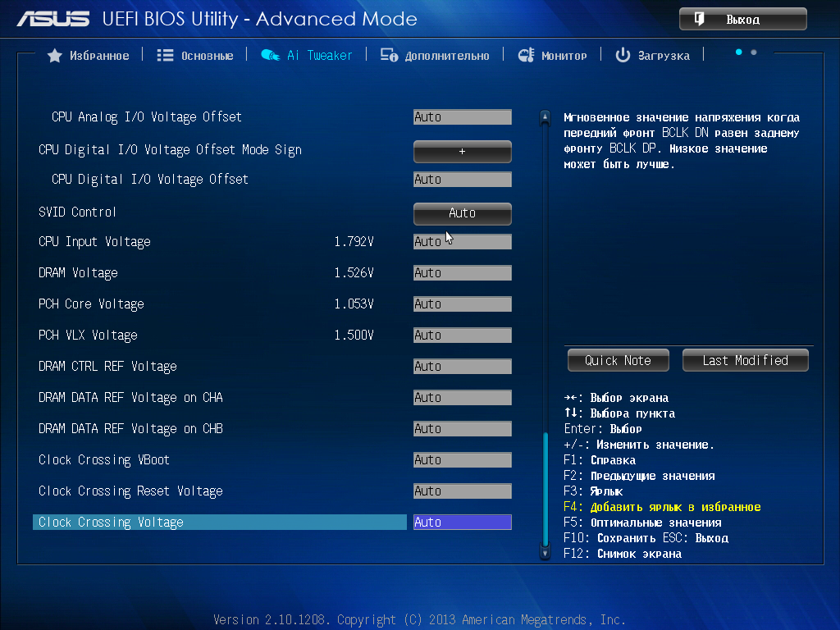Click the Загрузка power icon
The image size is (840, 630).
[623, 55]
